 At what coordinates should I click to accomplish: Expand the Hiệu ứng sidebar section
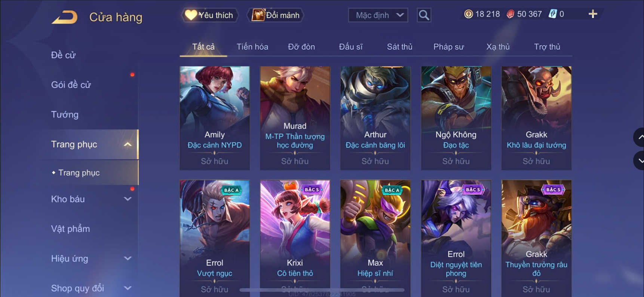click(128, 258)
